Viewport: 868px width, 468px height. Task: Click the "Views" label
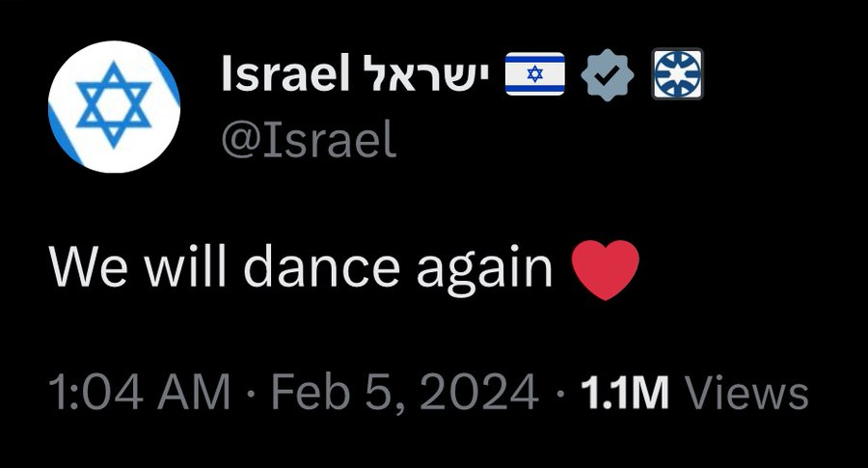746,393
